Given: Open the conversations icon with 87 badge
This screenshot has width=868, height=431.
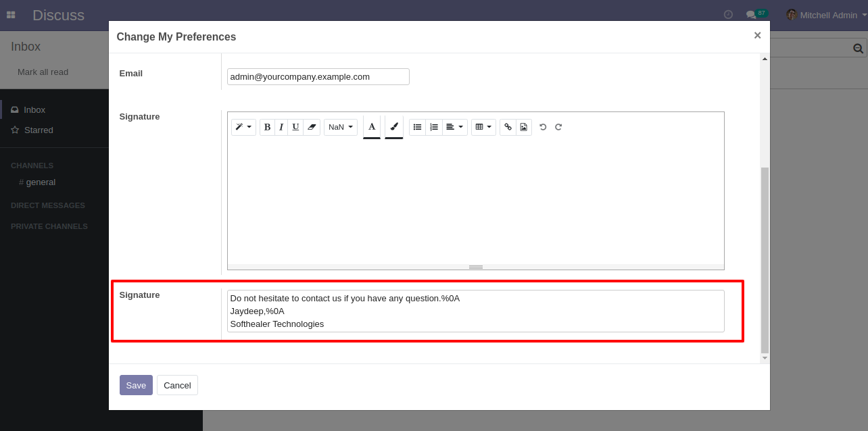Looking at the screenshot, I should click(x=756, y=14).
